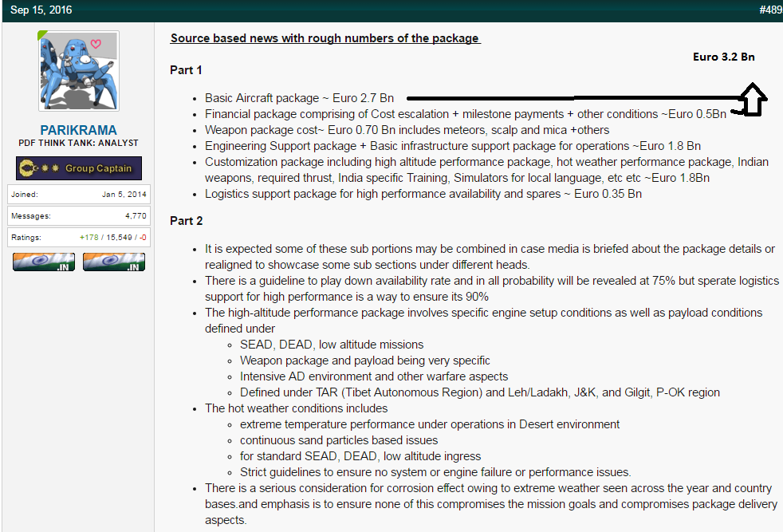Image resolution: width=783 pixels, height=532 pixels.
Task: Click the 'Basic Aircraft package ~ Euro 2.7 Bn' line
Action: [x=299, y=98]
